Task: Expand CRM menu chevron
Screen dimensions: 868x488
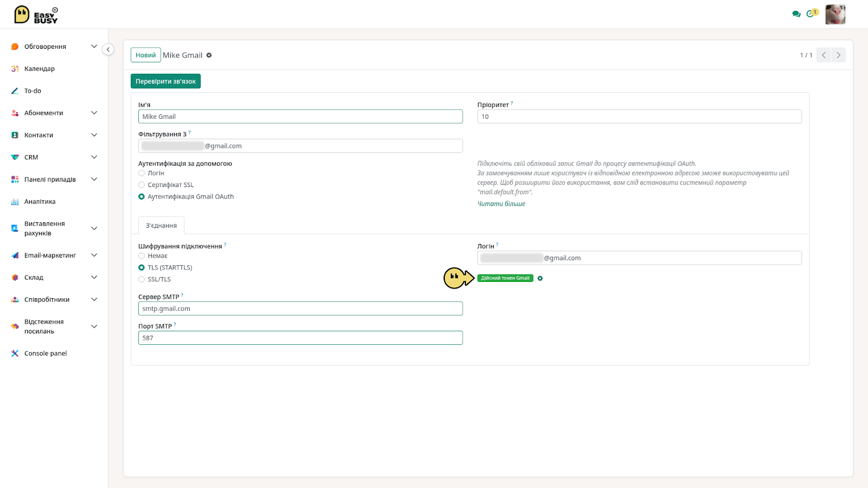Action: (94, 157)
